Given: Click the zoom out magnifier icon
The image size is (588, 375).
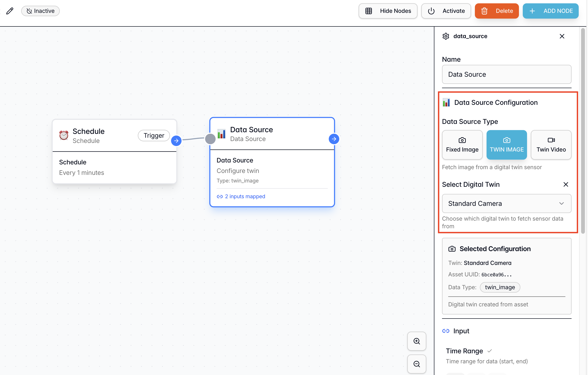Looking at the screenshot, I should click(x=417, y=364).
